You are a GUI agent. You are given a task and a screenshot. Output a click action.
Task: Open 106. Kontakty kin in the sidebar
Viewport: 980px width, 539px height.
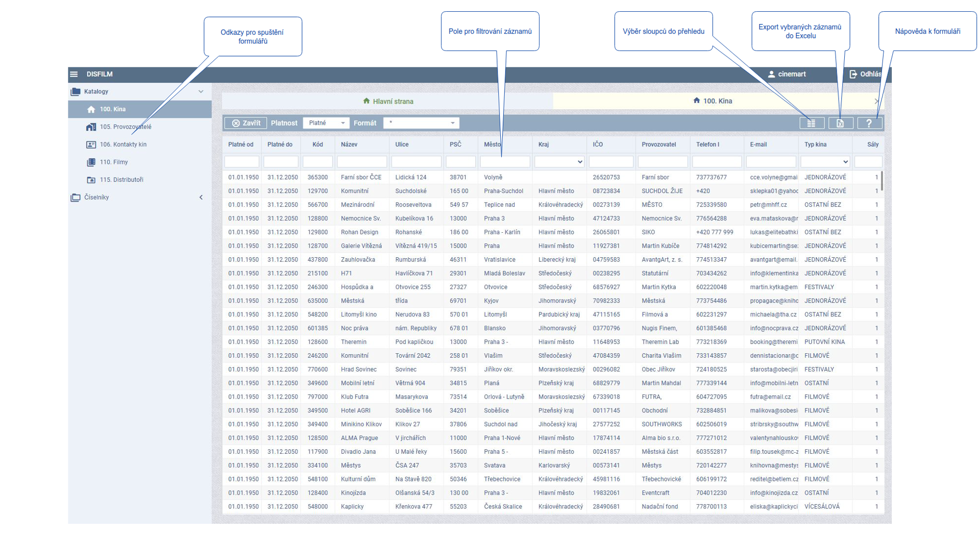pyautogui.click(x=122, y=144)
